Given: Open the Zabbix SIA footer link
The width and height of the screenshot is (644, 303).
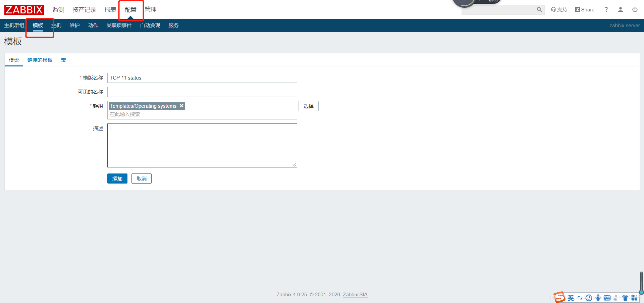Looking at the screenshot, I should tap(355, 295).
